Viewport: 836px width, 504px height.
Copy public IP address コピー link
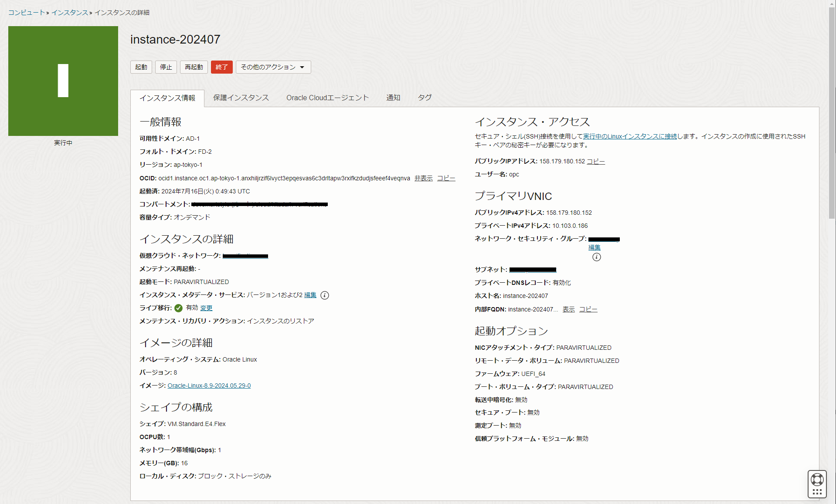[596, 161]
